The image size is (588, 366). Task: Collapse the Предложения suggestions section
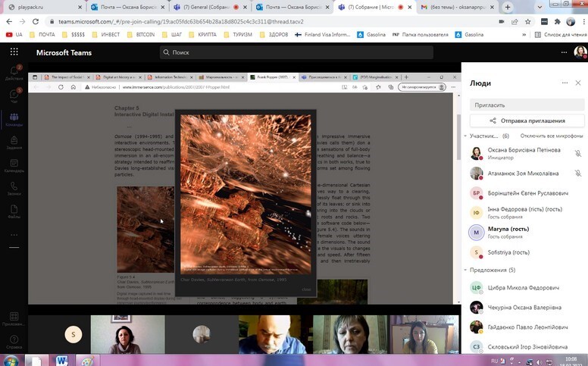(x=465, y=270)
